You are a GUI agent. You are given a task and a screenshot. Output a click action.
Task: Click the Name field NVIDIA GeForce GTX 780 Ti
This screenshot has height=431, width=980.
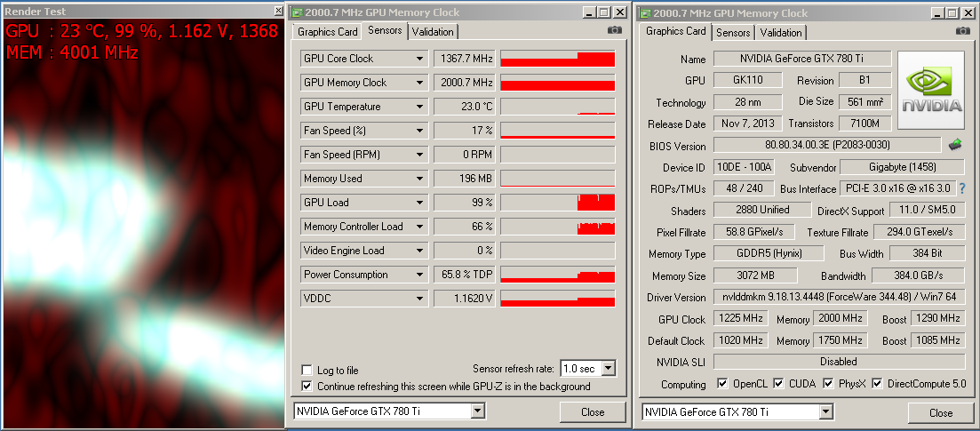pos(802,59)
